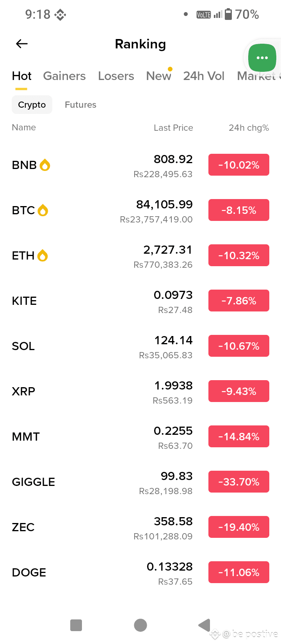Screen dimensions: 281x644
Task: Select the Crypto filter chip
Action: point(32,105)
